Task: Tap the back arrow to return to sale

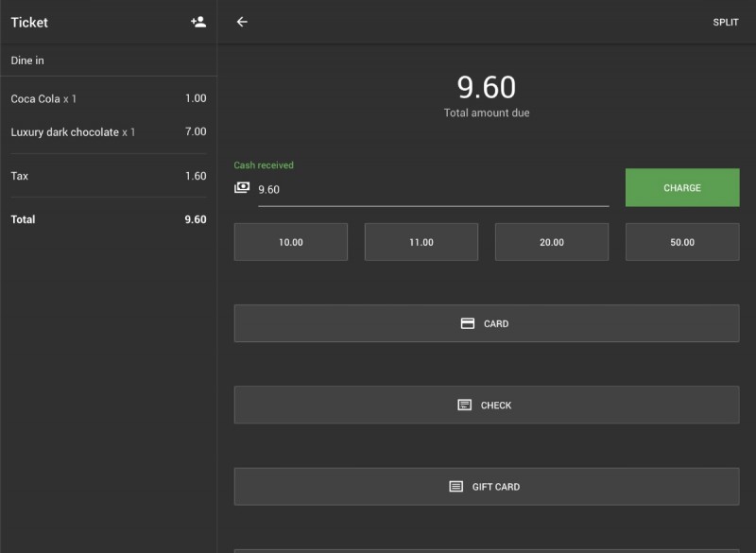Action: [x=242, y=22]
